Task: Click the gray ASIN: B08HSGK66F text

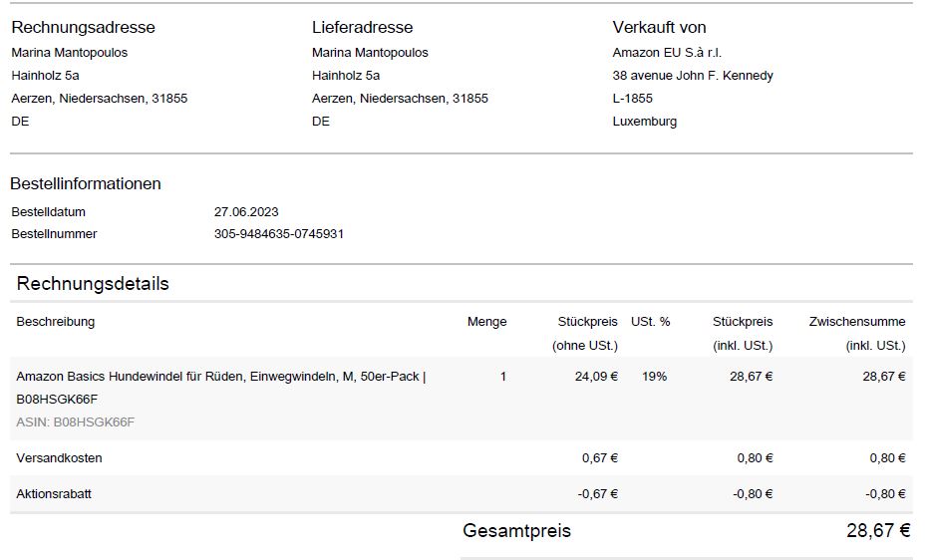Action: click(x=75, y=421)
